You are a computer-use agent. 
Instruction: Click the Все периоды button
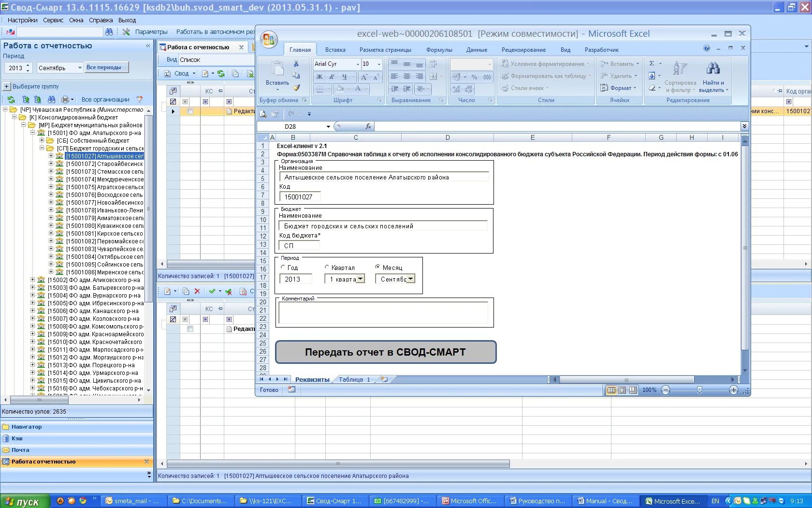(x=107, y=67)
